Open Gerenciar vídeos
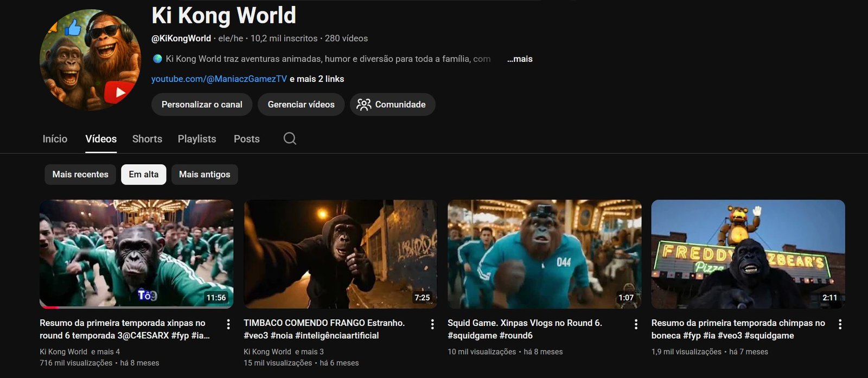Image resolution: width=868 pixels, height=378 pixels. pyautogui.click(x=301, y=105)
